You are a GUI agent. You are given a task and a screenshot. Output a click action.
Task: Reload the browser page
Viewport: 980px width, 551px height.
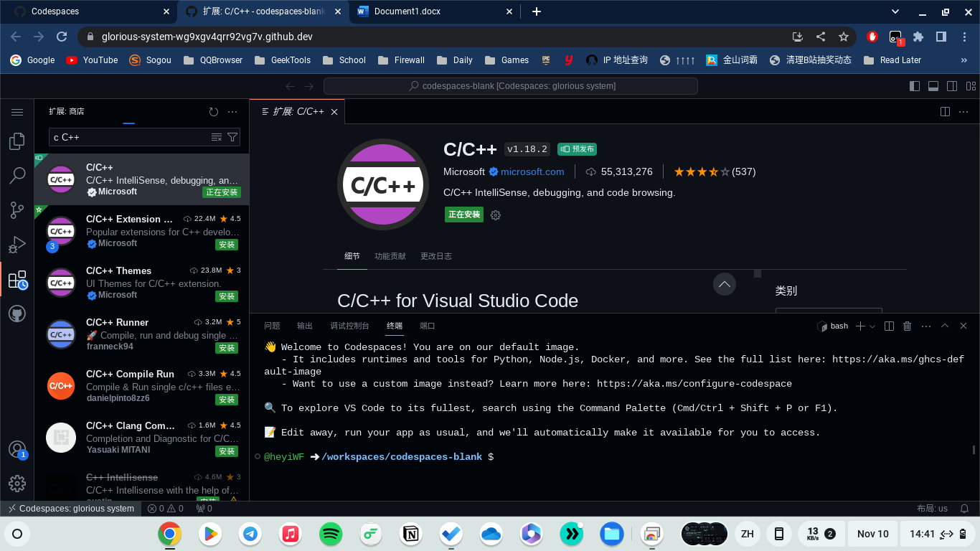tap(62, 37)
